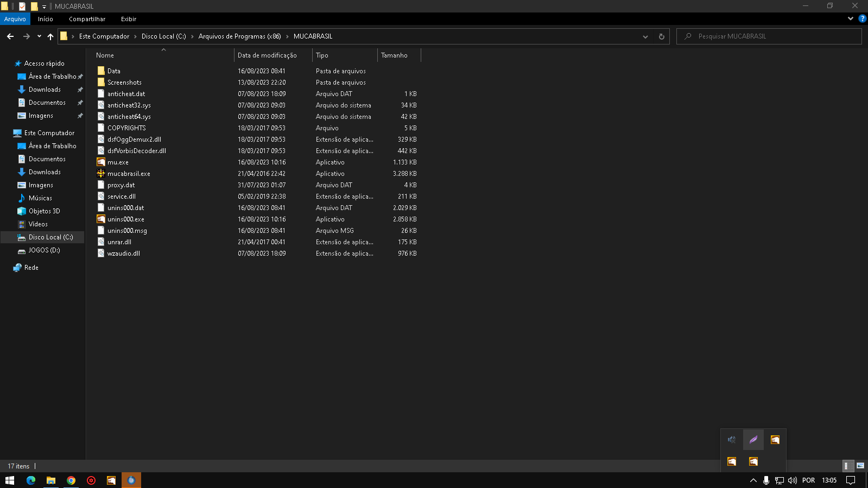The image size is (868, 488).
Task: Open JOGOS (D:) drive
Action: pyautogui.click(x=44, y=250)
